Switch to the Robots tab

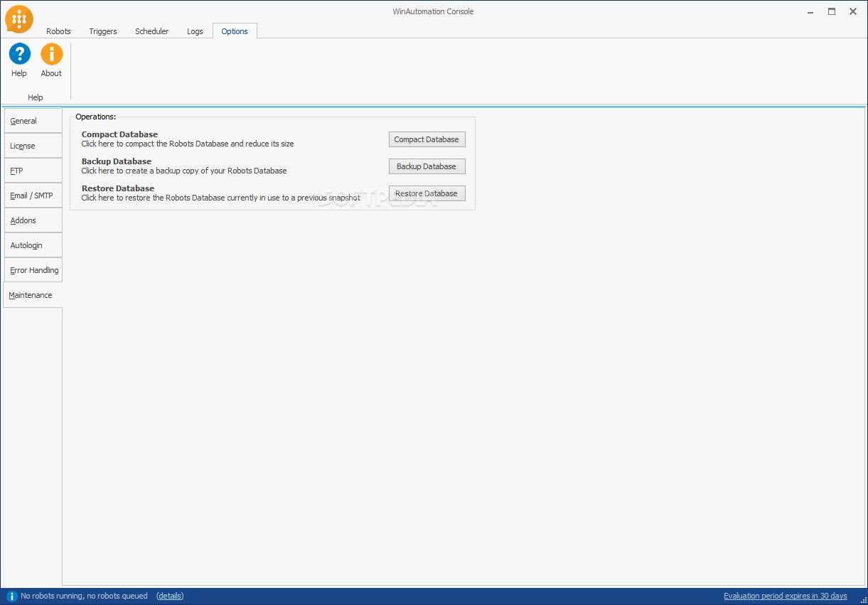[58, 31]
